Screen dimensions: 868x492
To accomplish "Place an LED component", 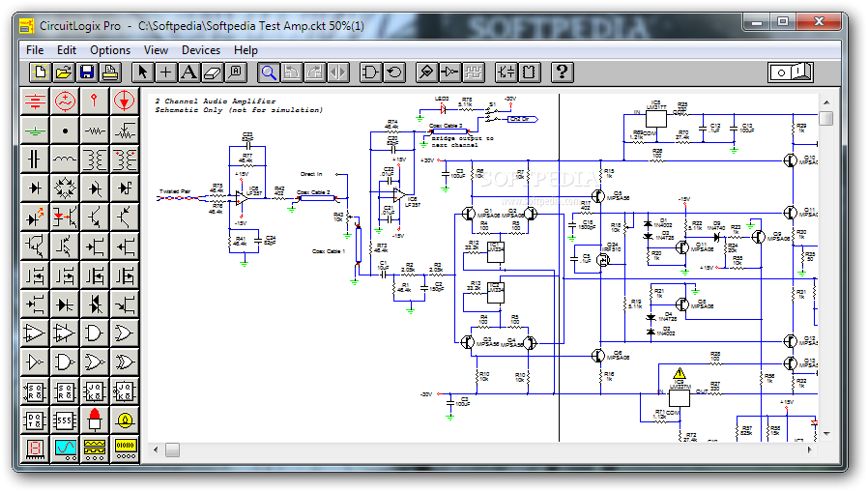I will click(x=35, y=217).
